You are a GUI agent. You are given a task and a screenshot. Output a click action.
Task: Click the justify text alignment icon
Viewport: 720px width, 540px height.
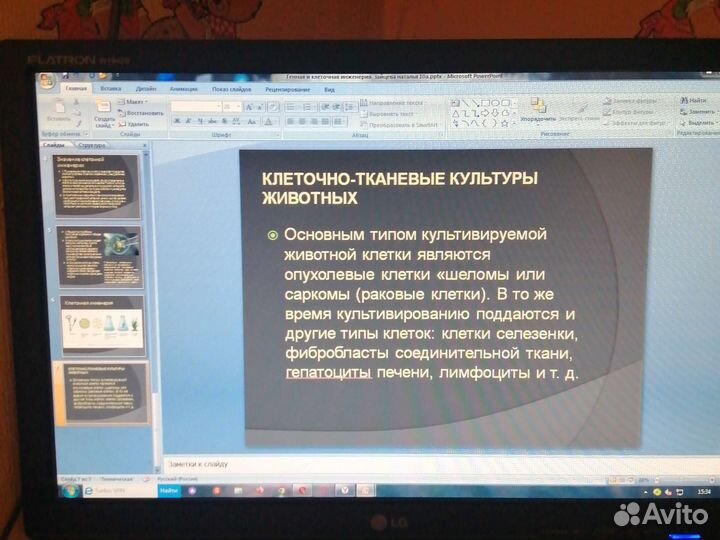[325, 122]
